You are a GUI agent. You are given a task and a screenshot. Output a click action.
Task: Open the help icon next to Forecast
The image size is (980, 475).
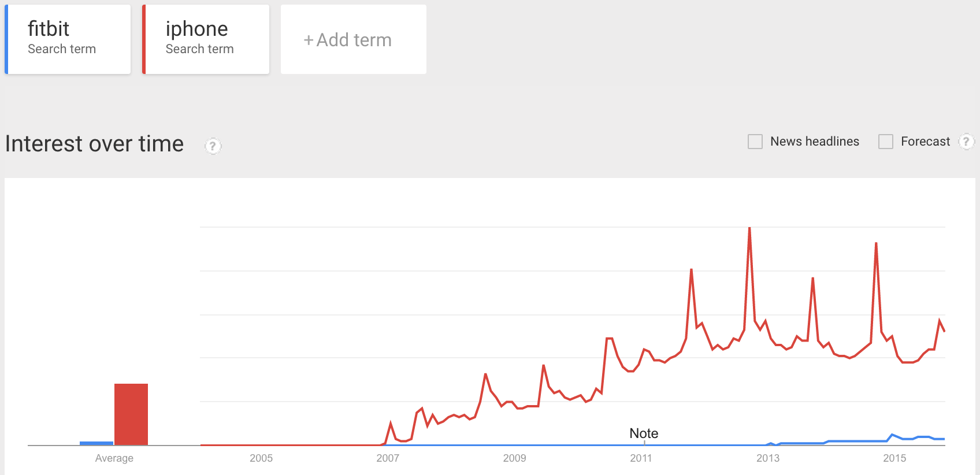tap(966, 142)
